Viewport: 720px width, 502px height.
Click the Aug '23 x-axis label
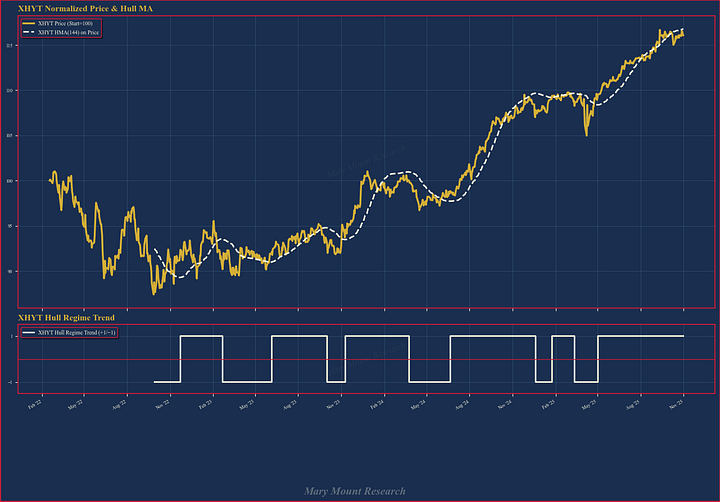pyautogui.click(x=290, y=404)
